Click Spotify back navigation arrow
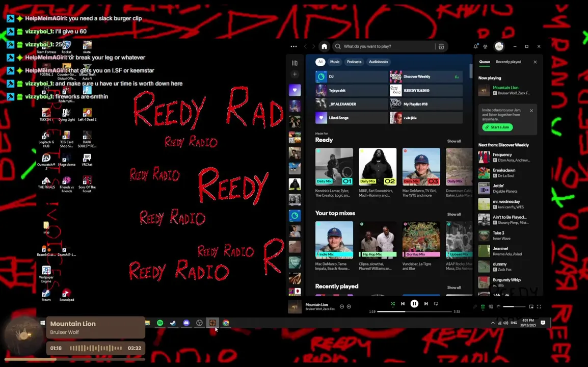This screenshot has width=588, height=367. click(x=305, y=46)
